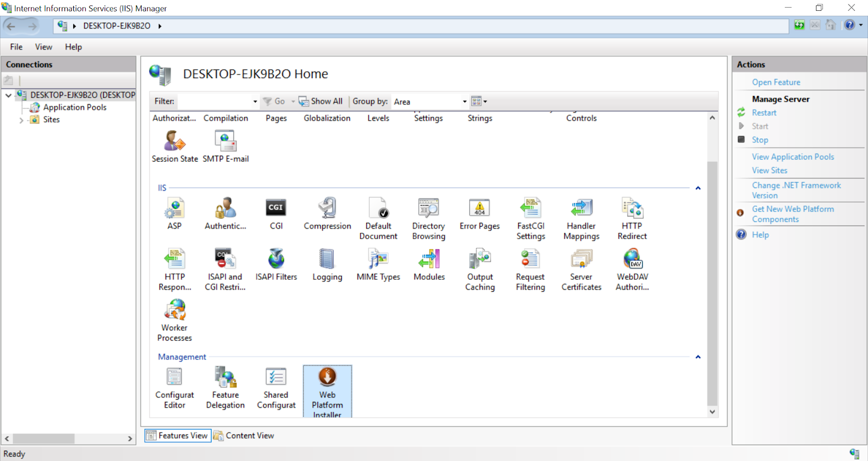Image resolution: width=868 pixels, height=461 pixels.
Task: Open SMTP E-mail feature
Action: (x=226, y=146)
